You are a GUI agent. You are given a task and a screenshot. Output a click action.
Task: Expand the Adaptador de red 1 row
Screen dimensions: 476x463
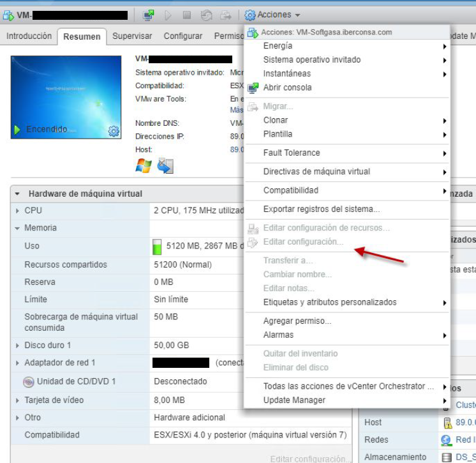point(17,363)
